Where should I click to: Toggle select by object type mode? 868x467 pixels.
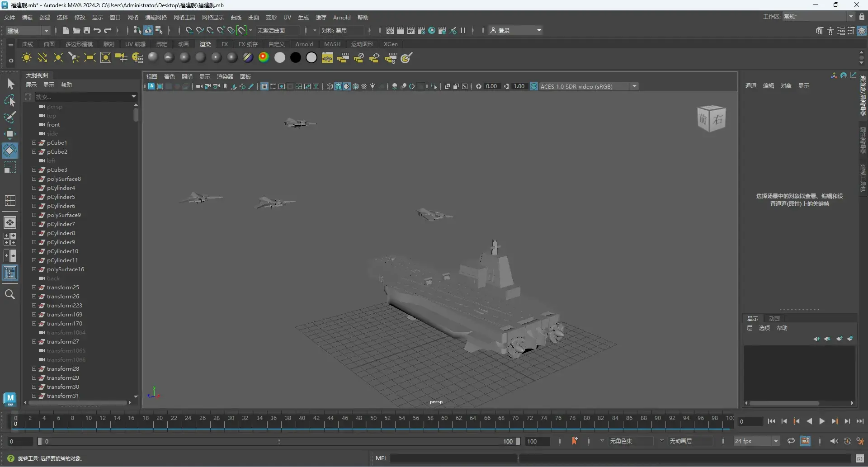(148, 30)
